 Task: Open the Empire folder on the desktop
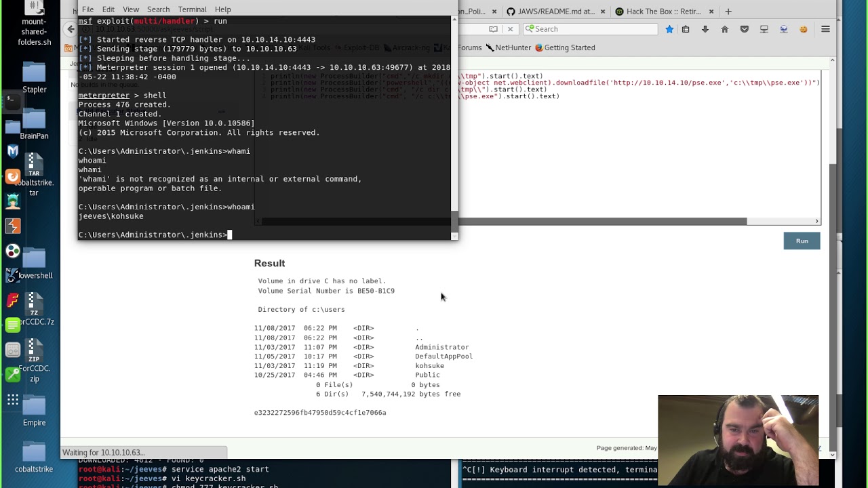click(x=34, y=411)
